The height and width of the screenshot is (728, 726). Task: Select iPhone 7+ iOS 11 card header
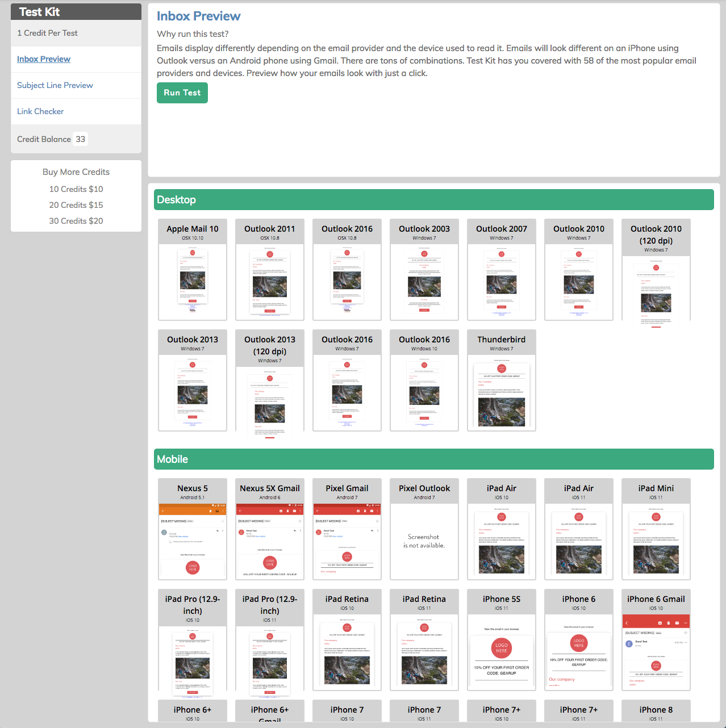[579, 711]
